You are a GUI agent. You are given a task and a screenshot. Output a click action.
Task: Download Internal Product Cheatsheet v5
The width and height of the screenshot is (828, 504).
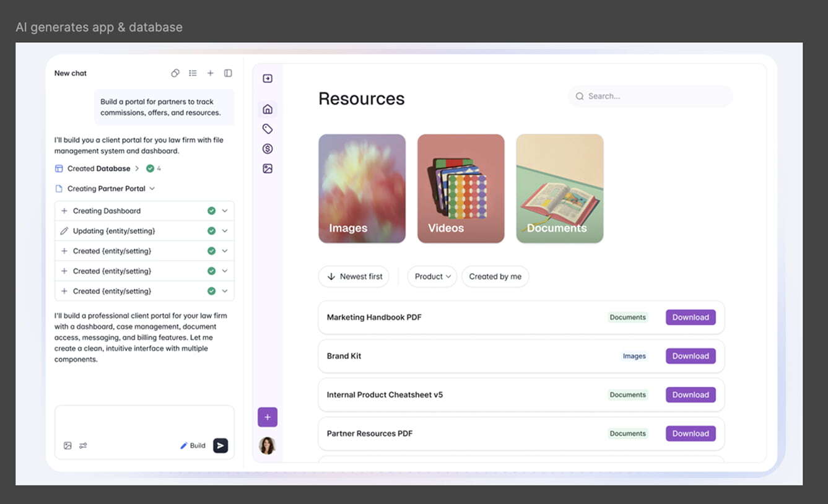(x=691, y=395)
